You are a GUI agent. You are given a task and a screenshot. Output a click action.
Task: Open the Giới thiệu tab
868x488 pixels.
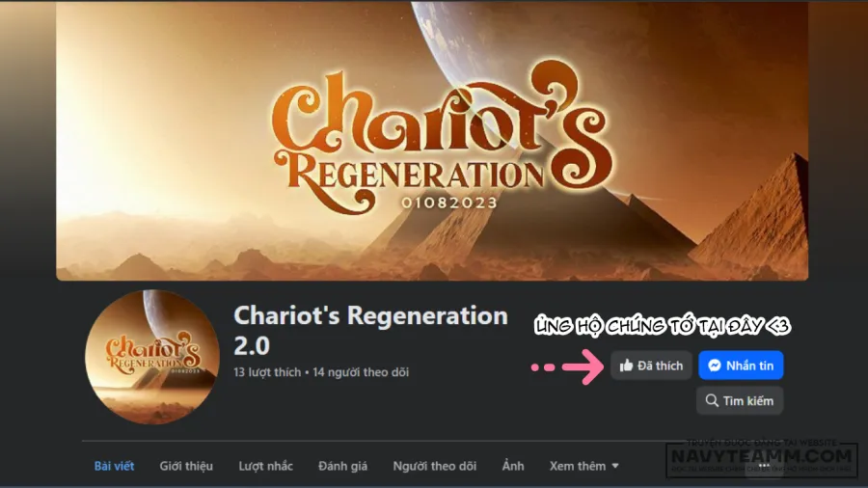[x=186, y=466]
